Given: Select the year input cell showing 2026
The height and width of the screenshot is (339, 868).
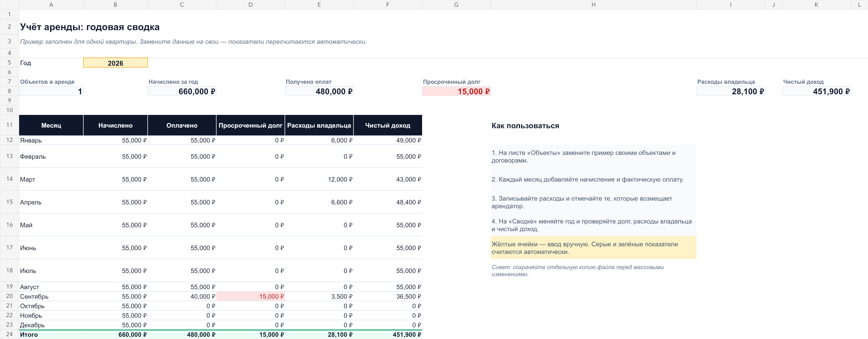Looking at the screenshot, I should (115, 63).
